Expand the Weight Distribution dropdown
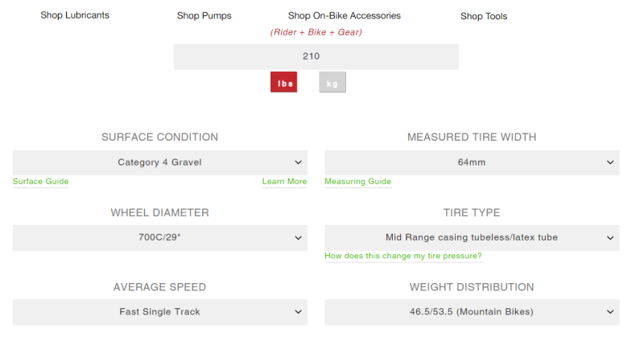The image size is (644, 337). [471, 312]
